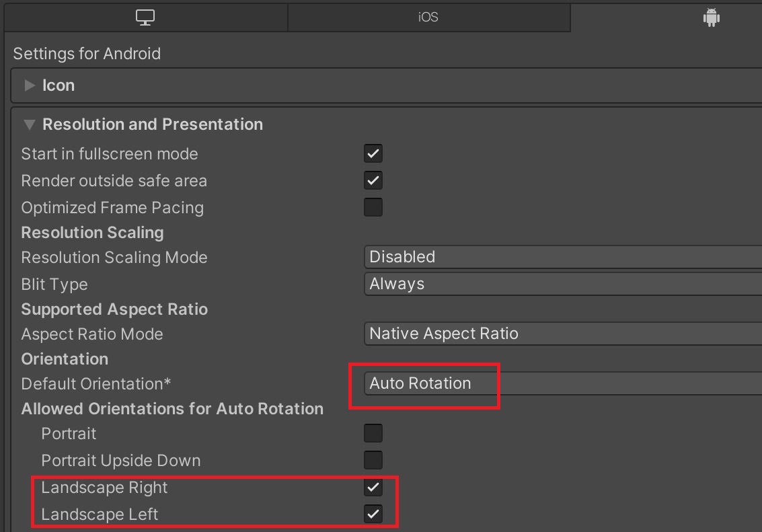Click the Resolution Scaling Mode label

click(114, 258)
